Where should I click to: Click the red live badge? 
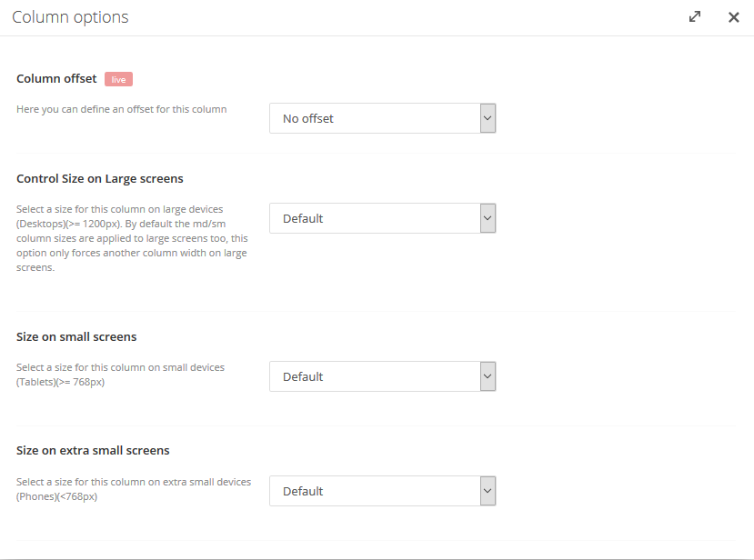click(x=118, y=79)
